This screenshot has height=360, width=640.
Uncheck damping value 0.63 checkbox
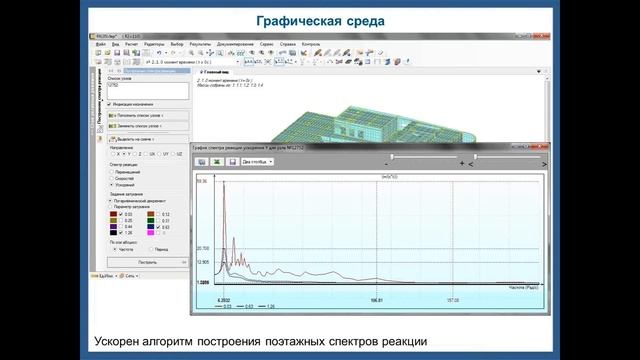click(158, 227)
